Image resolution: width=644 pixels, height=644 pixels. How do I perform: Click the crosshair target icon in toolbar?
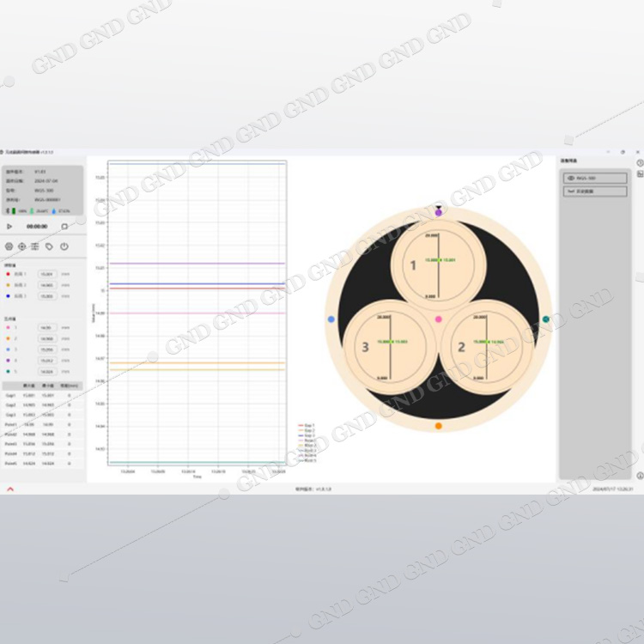[x=22, y=246]
